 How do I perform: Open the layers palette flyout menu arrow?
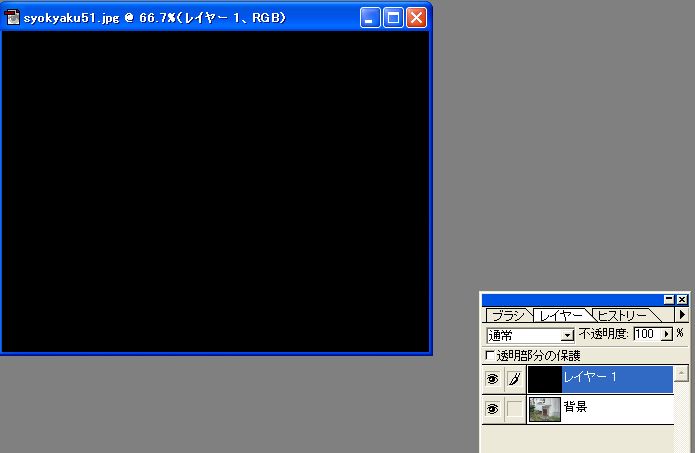(x=683, y=314)
